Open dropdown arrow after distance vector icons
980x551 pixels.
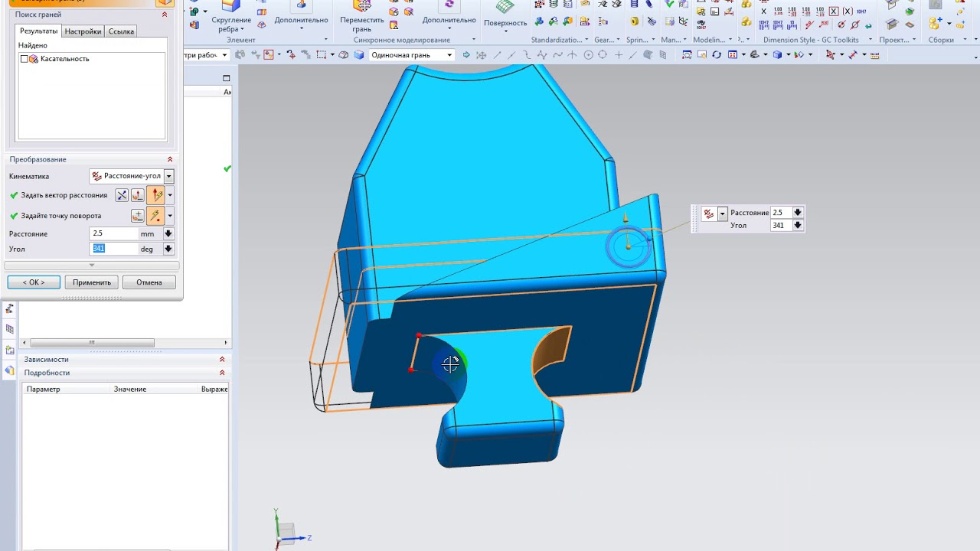(170, 195)
